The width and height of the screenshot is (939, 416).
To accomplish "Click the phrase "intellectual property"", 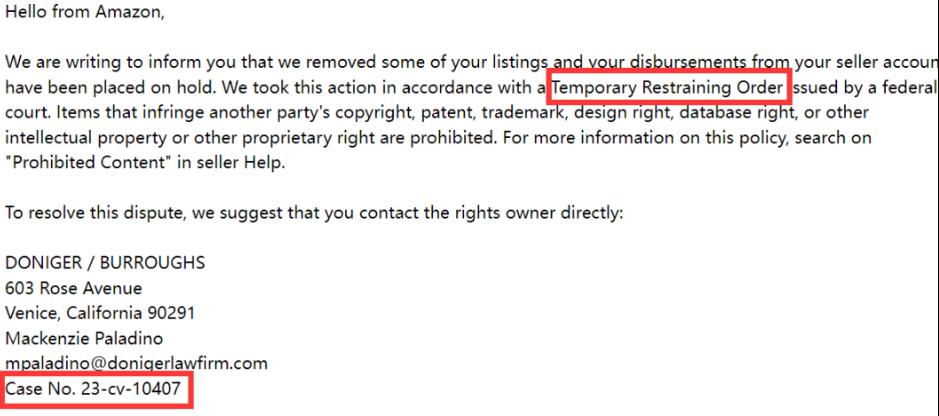I will point(86,138).
